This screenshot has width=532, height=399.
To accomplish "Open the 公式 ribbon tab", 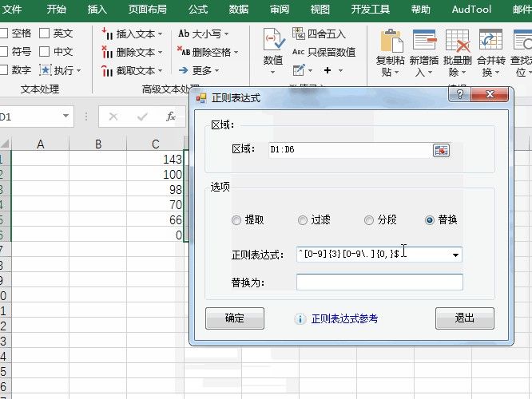I will pyautogui.click(x=198, y=9).
